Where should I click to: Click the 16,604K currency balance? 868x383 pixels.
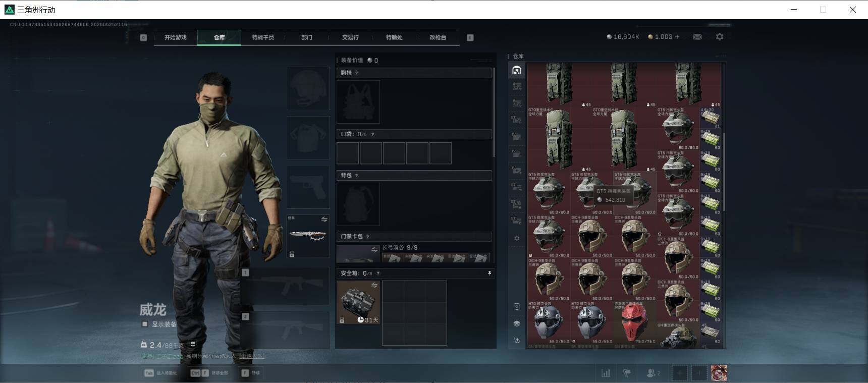[x=623, y=37]
